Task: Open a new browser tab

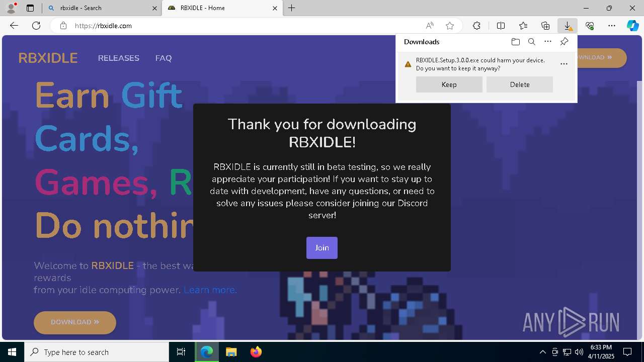Action: click(292, 8)
